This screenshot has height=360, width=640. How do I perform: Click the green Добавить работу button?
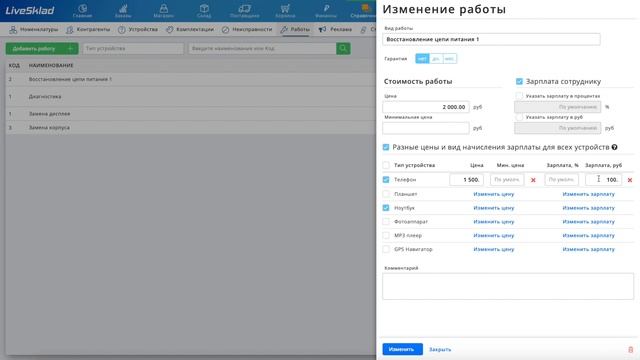[42, 49]
